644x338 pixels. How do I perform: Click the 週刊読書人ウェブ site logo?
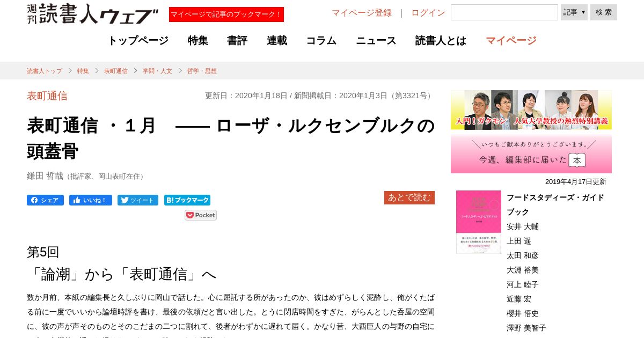92,14
